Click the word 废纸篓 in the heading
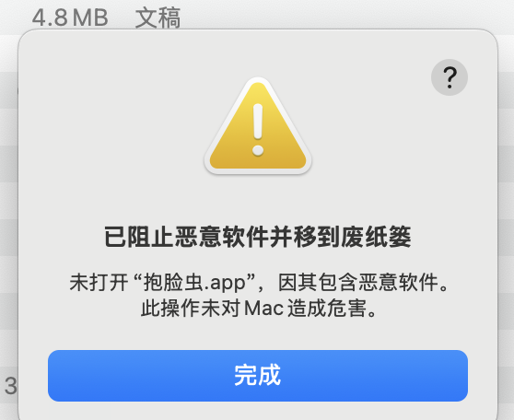Screen dimensions: 514x420 (x=376, y=237)
